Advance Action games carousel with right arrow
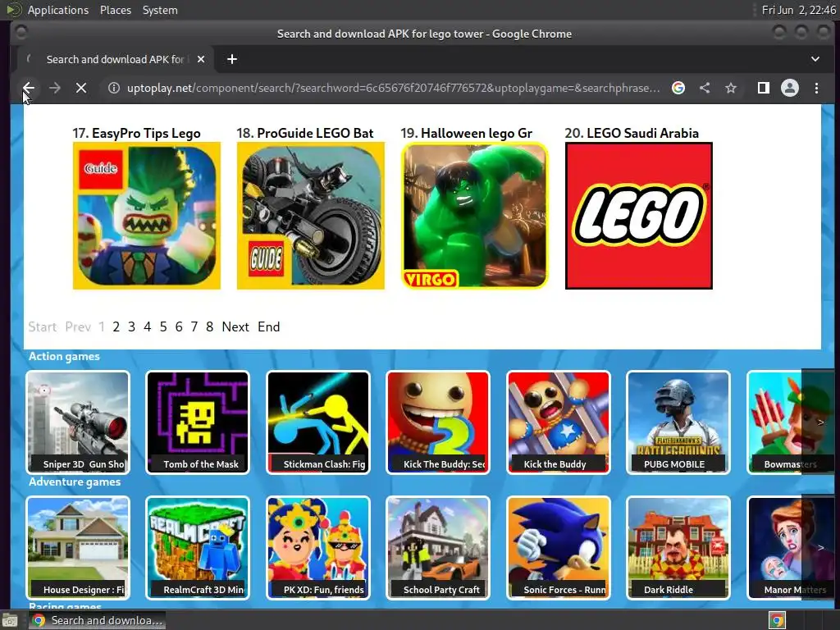This screenshot has height=630, width=840. (x=819, y=422)
